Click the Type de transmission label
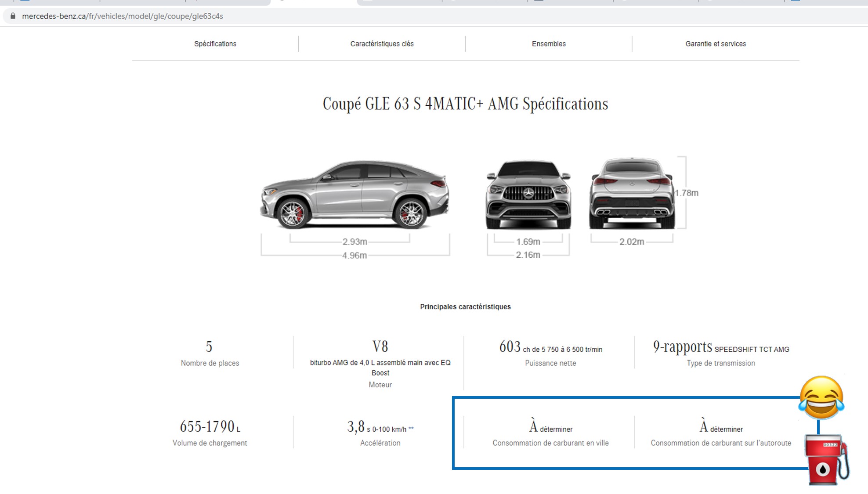Screen dimensions: 868x494 pyautogui.click(x=721, y=363)
